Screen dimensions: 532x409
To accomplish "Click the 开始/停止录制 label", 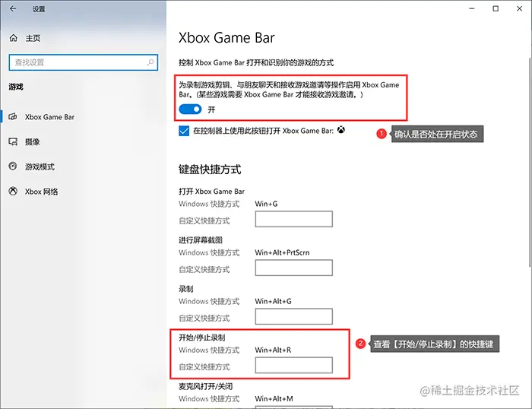I will click(x=202, y=338).
